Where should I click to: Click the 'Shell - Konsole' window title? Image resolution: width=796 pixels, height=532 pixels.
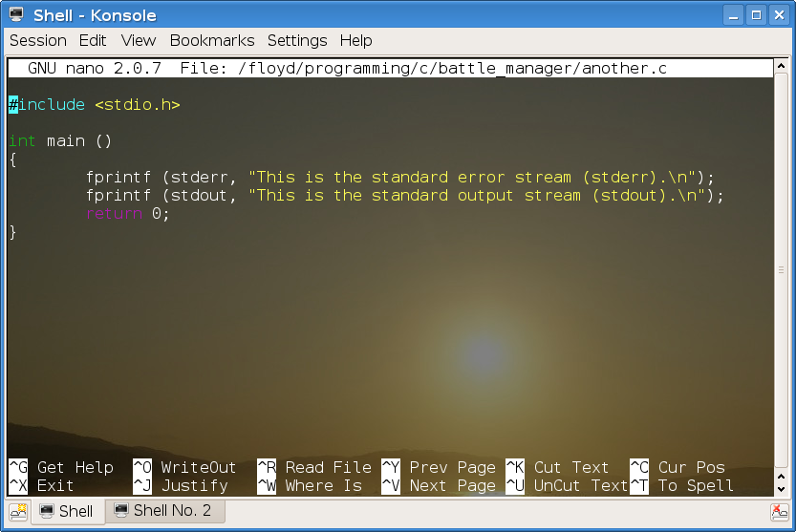[x=95, y=15]
